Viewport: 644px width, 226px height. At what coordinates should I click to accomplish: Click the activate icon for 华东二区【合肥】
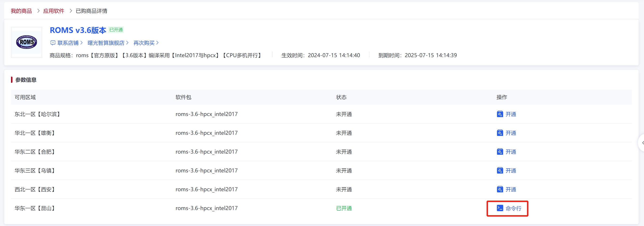500,152
